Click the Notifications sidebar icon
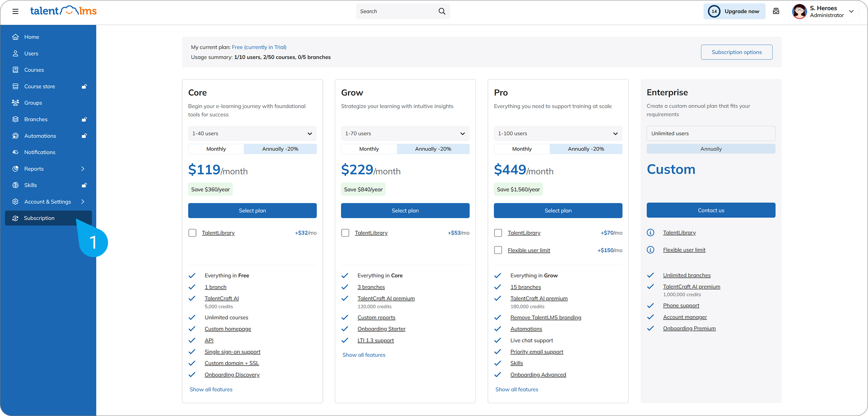The image size is (868, 416). click(x=15, y=152)
